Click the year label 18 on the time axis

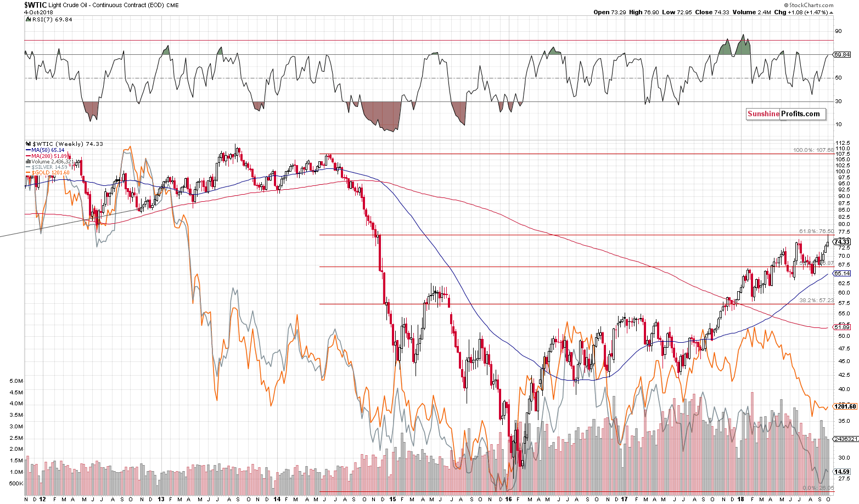coord(740,500)
